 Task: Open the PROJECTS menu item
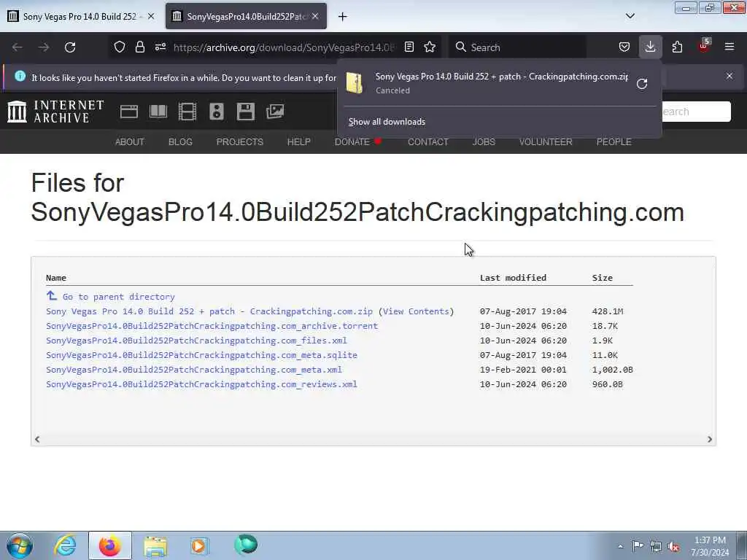(239, 142)
